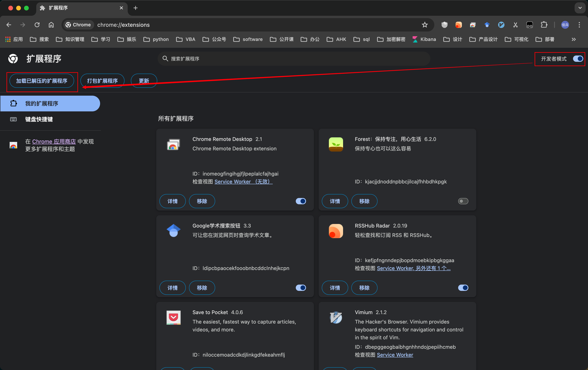This screenshot has width=588, height=370.
Task: Open the sql bookmark folder
Action: pos(361,39)
